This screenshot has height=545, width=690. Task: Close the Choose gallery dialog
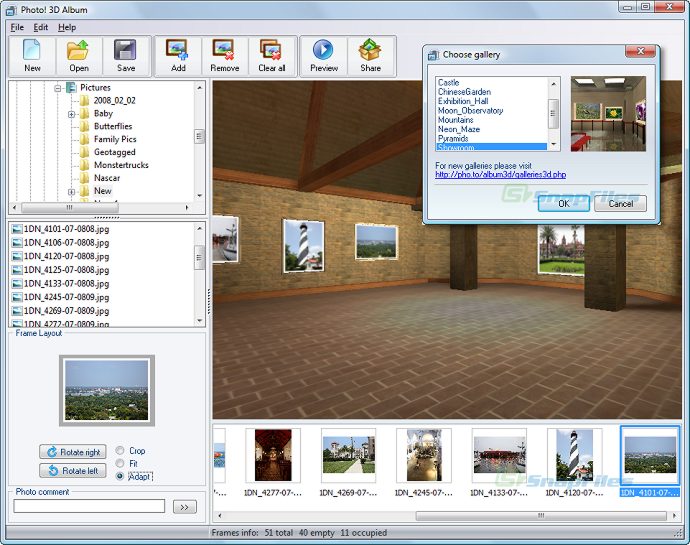point(641,51)
